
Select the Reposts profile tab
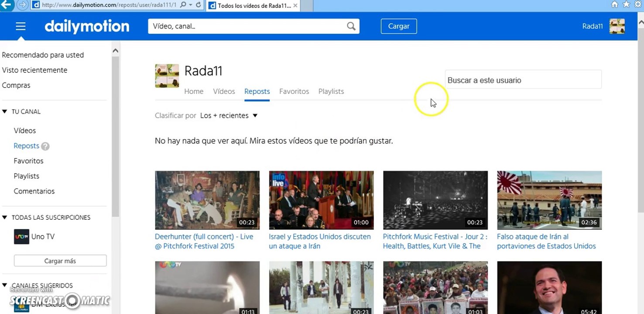pyautogui.click(x=257, y=92)
